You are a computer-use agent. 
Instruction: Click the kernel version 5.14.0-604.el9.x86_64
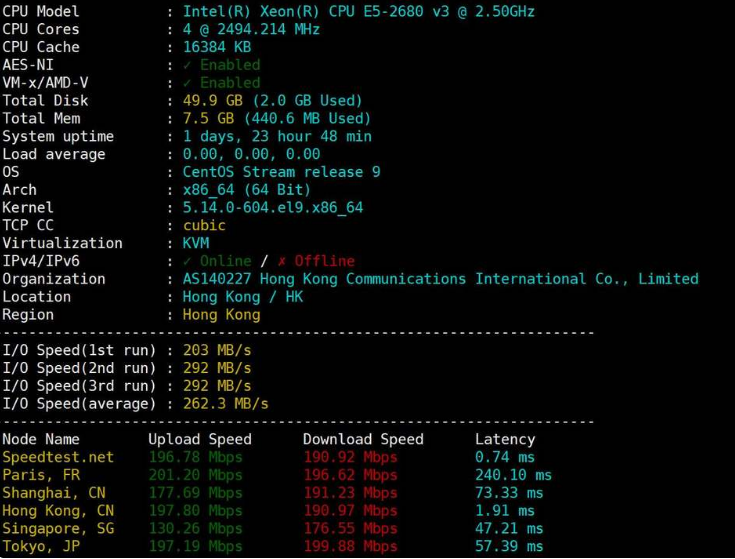point(273,208)
